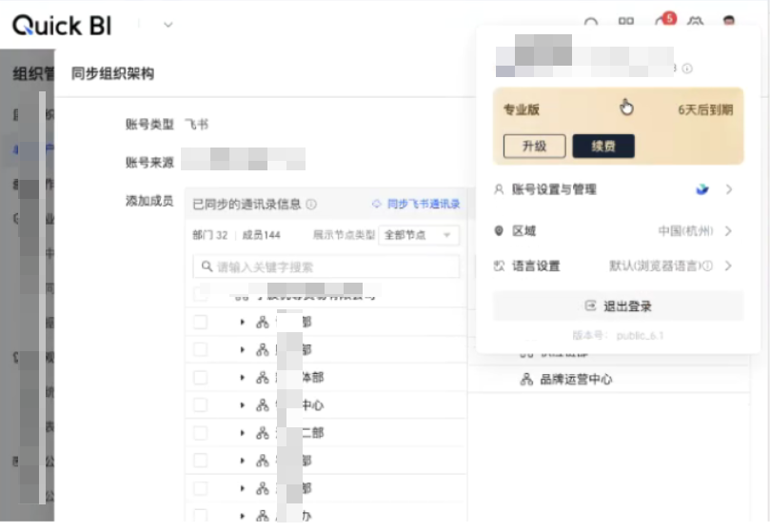Open the apps grid icon in top bar

coord(625,22)
